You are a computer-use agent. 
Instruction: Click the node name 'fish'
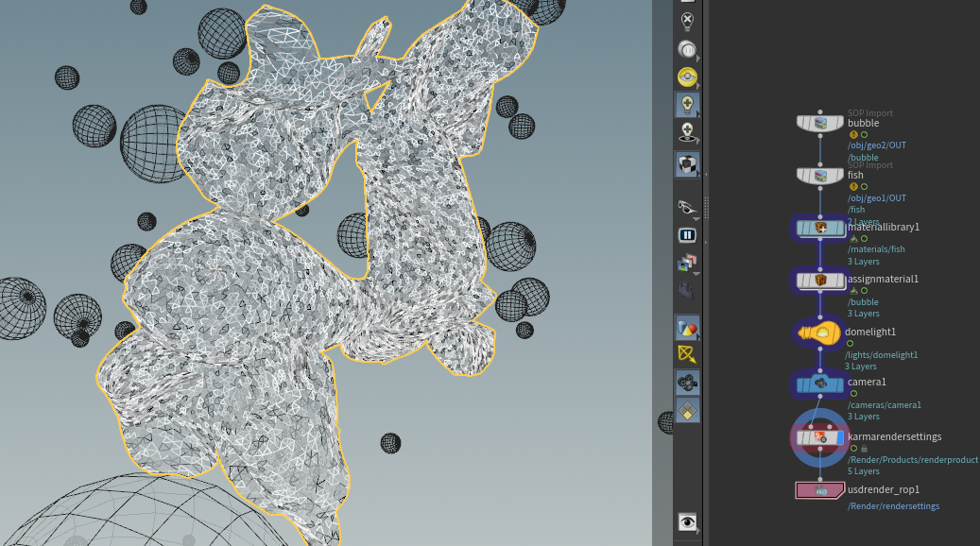tap(855, 176)
